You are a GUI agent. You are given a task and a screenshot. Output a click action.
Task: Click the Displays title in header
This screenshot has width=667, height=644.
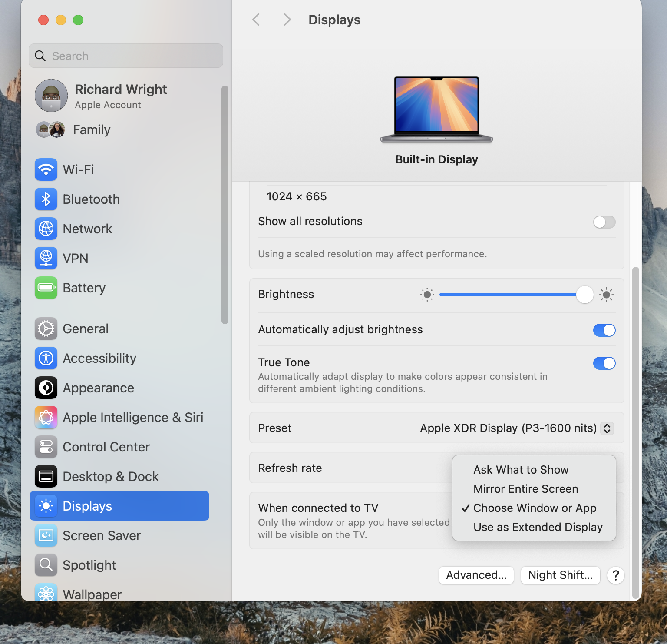pyautogui.click(x=334, y=20)
